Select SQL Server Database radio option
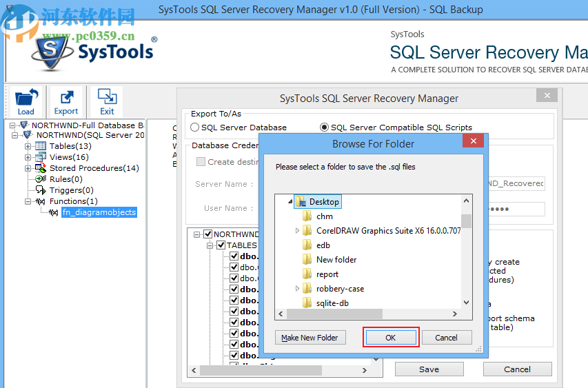 tap(194, 127)
